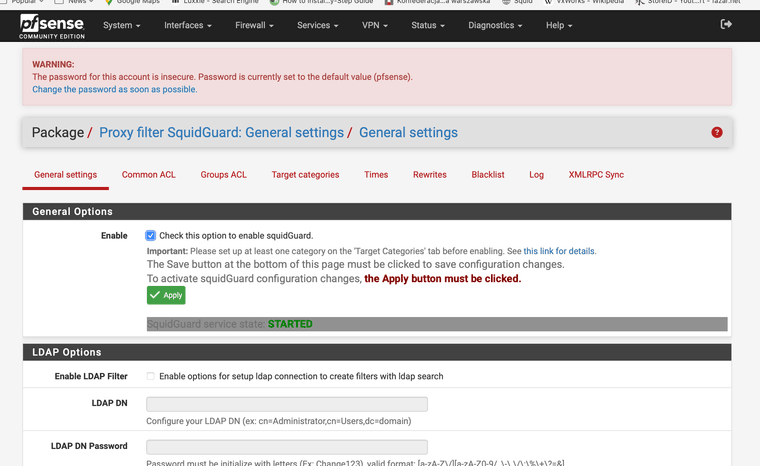Viewport: 760px width, 466px height.
Task: Open the VPN dropdown menu
Action: tap(375, 25)
